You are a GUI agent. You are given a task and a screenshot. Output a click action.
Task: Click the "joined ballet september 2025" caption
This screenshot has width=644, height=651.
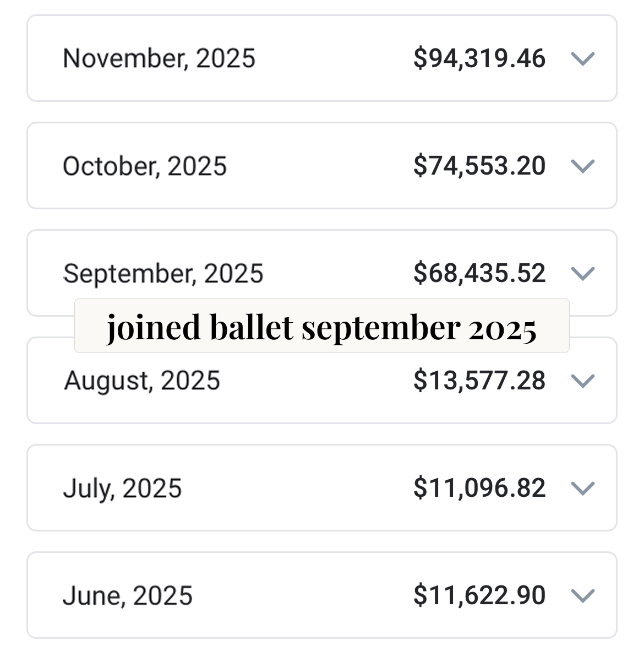(321, 327)
